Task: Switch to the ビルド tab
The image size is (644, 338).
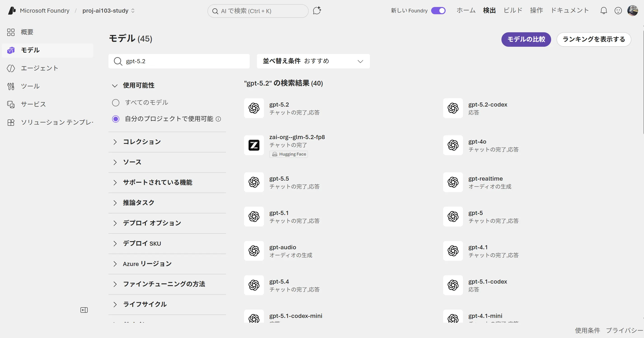Action: pyautogui.click(x=513, y=10)
